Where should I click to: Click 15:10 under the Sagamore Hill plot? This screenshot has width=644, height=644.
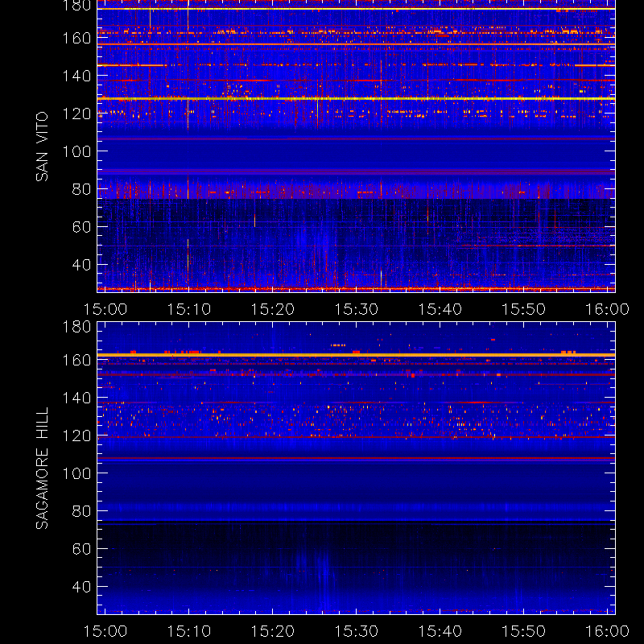[189, 631]
